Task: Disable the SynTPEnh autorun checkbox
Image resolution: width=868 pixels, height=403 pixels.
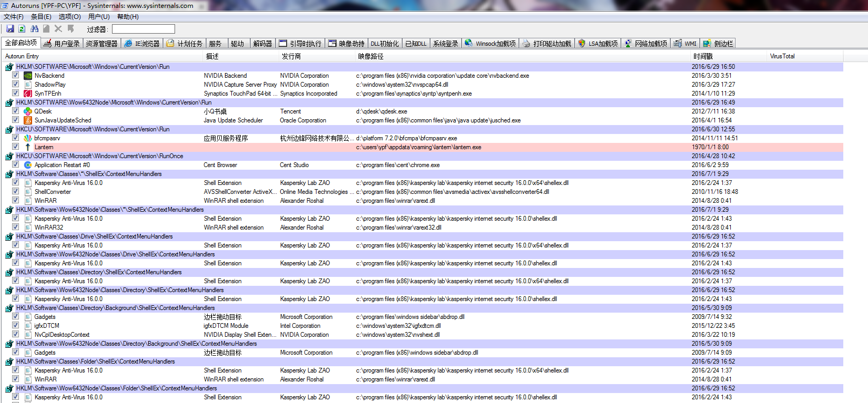Action: click(x=16, y=93)
